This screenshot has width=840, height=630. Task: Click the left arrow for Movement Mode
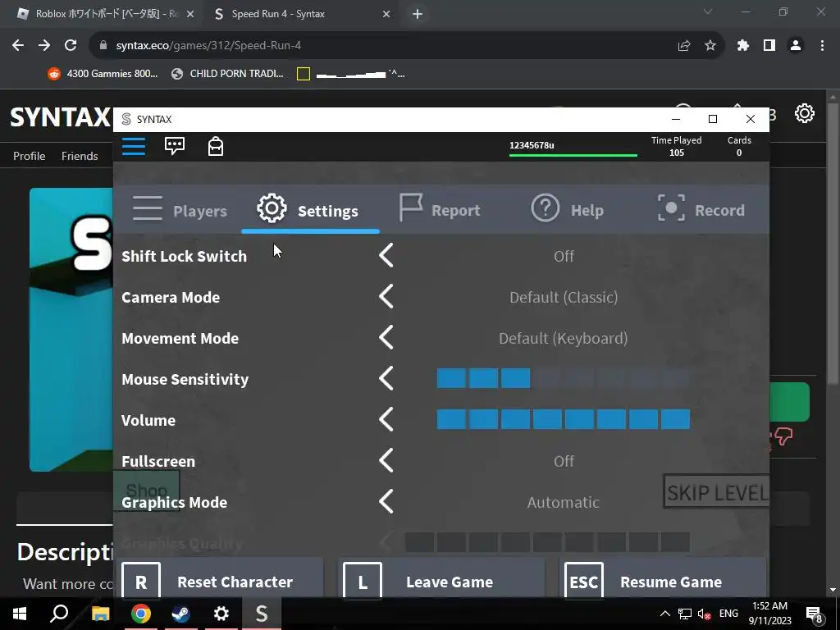(386, 337)
